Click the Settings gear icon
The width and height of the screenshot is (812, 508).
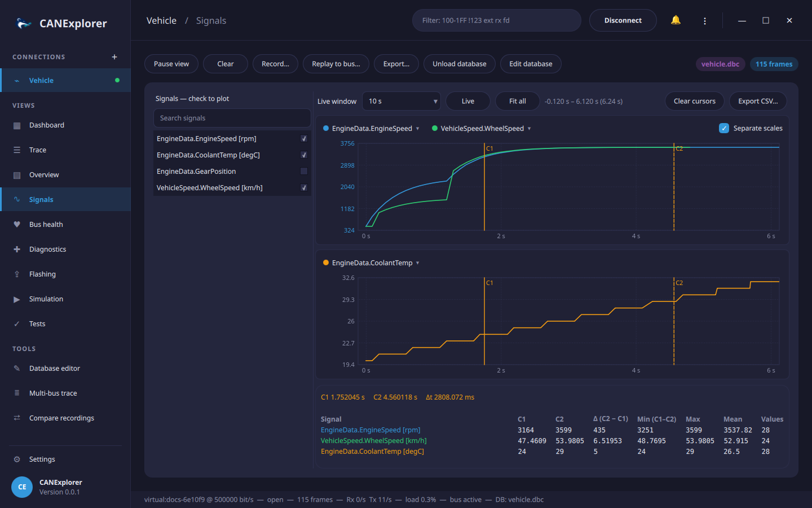(17, 459)
